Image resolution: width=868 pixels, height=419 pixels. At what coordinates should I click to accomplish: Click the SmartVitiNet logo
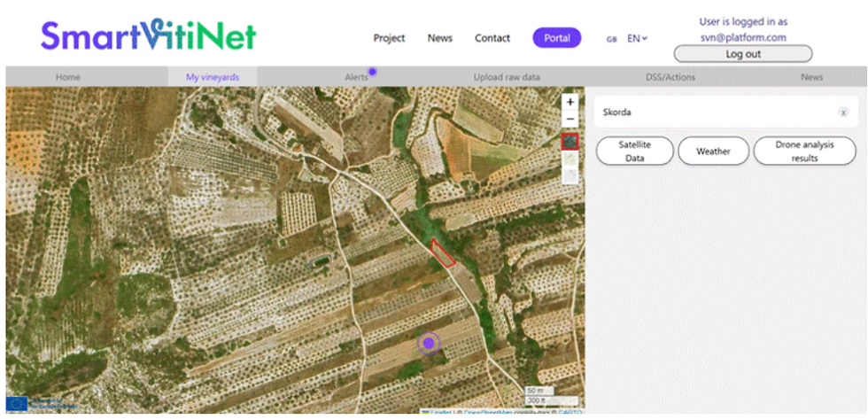[x=149, y=36]
